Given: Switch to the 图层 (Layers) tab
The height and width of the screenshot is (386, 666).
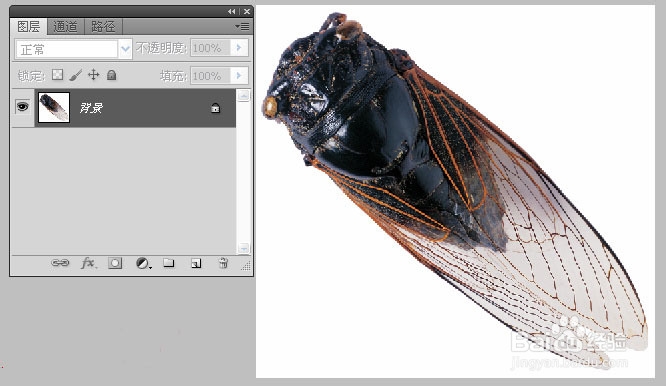Looking at the screenshot, I should click(x=28, y=27).
